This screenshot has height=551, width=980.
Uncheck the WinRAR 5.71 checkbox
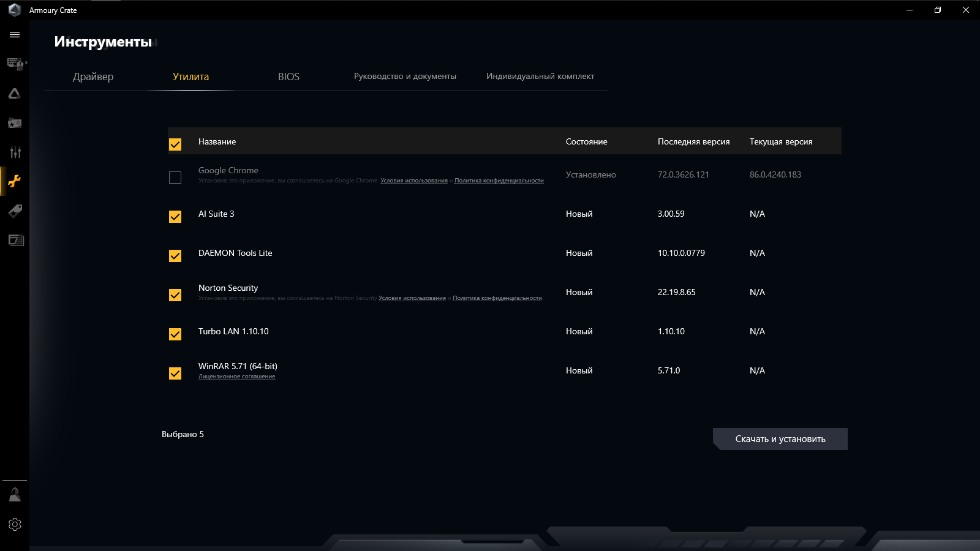175,373
